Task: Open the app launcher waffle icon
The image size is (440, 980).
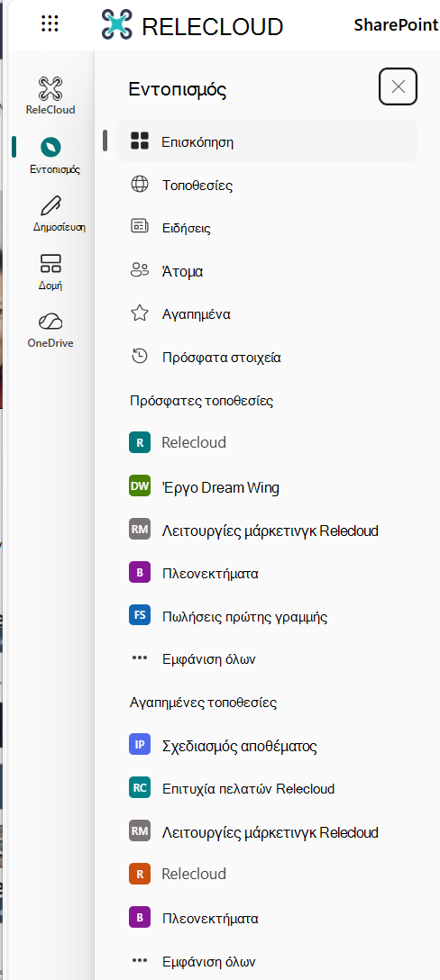Action: point(50,25)
